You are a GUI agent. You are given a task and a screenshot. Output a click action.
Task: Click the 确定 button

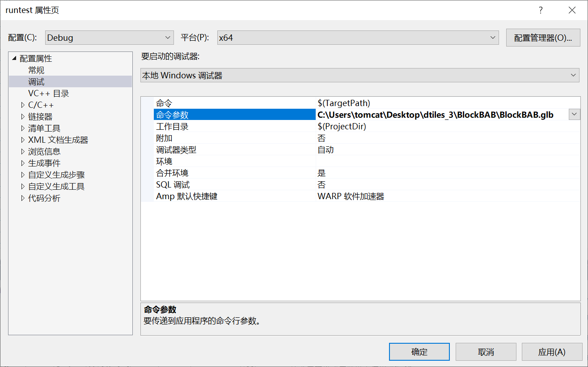tap(419, 351)
